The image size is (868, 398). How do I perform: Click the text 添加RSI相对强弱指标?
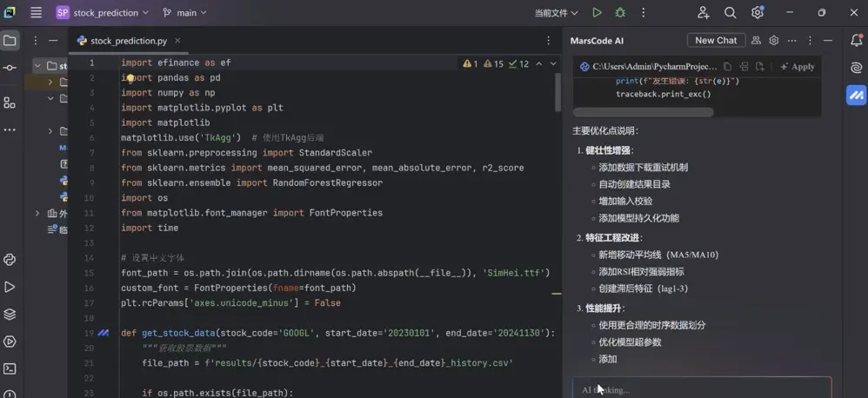[641, 271]
